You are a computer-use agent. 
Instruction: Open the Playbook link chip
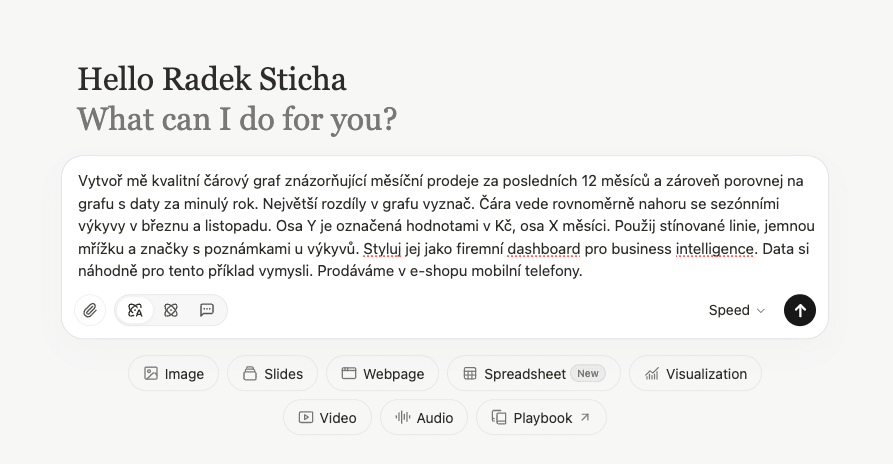tap(542, 417)
